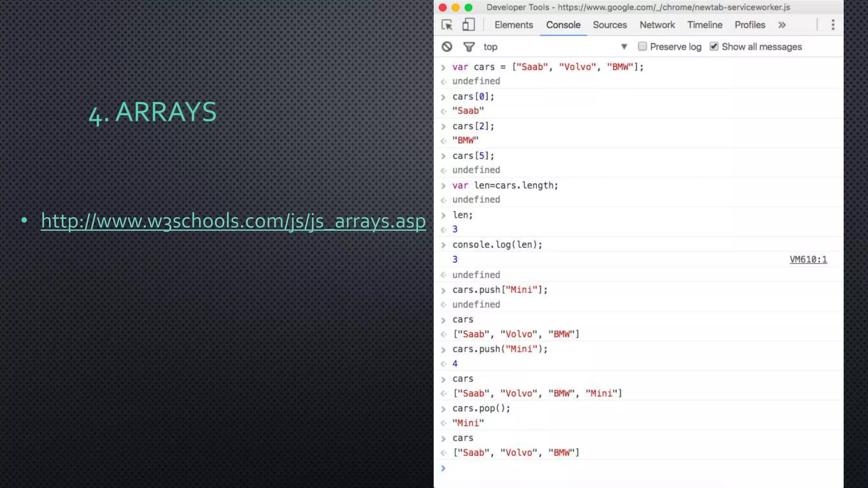This screenshot has width=868, height=488.
Task: Click the yellow minimize window button
Action: (456, 7)
